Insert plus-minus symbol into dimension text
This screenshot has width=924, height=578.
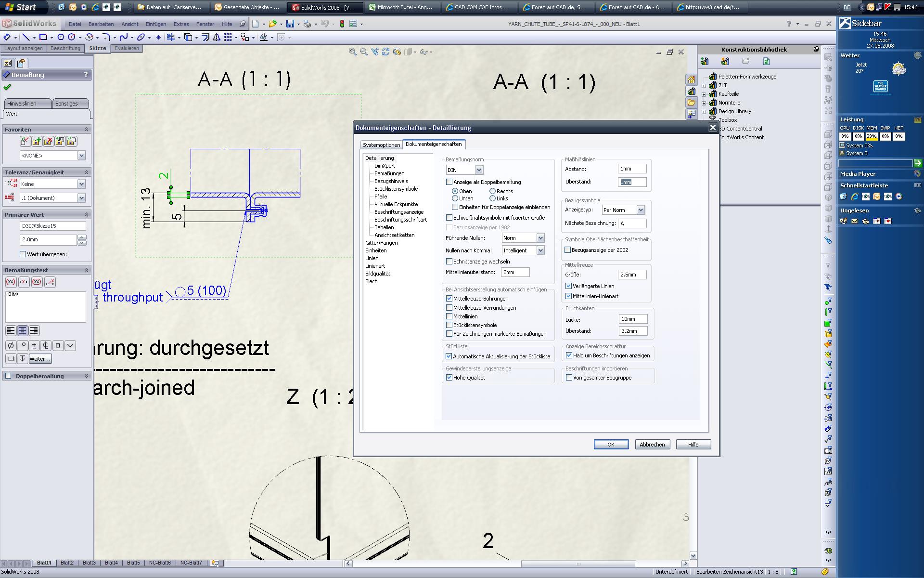34,345
